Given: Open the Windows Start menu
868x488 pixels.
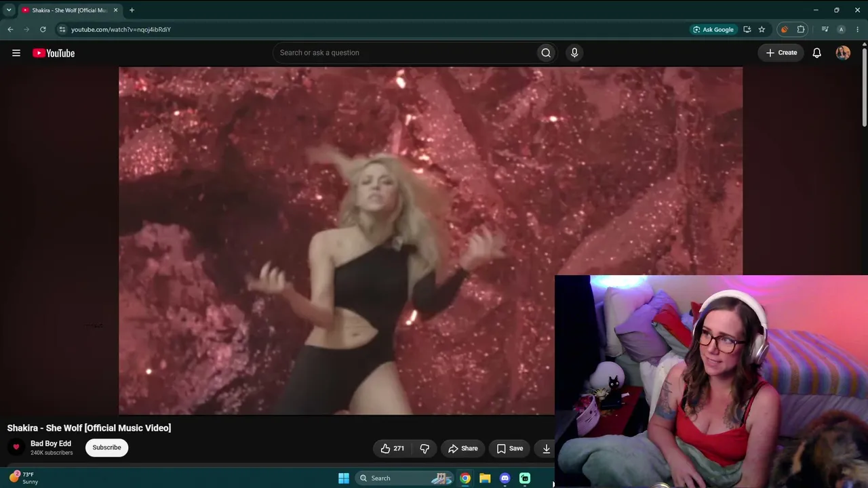Looking at the screenshot, I should (344, 478).
